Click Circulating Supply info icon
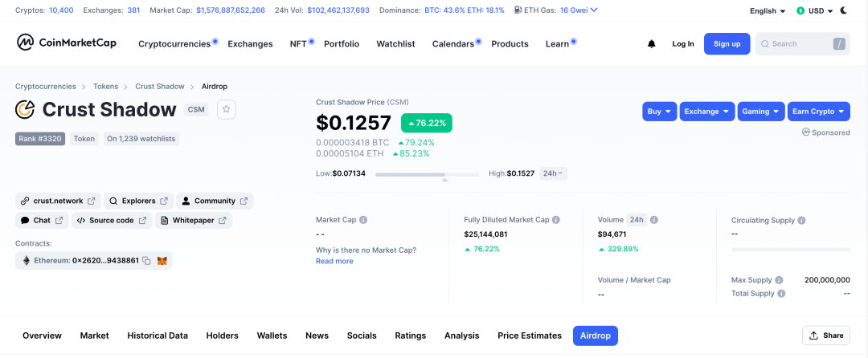 tap(801, 221)
